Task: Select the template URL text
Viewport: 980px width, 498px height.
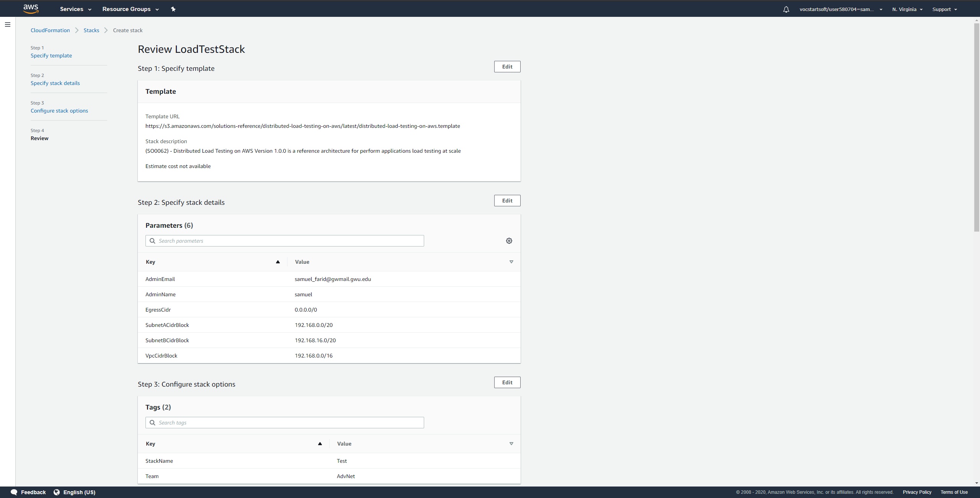Action: point(303,126)
